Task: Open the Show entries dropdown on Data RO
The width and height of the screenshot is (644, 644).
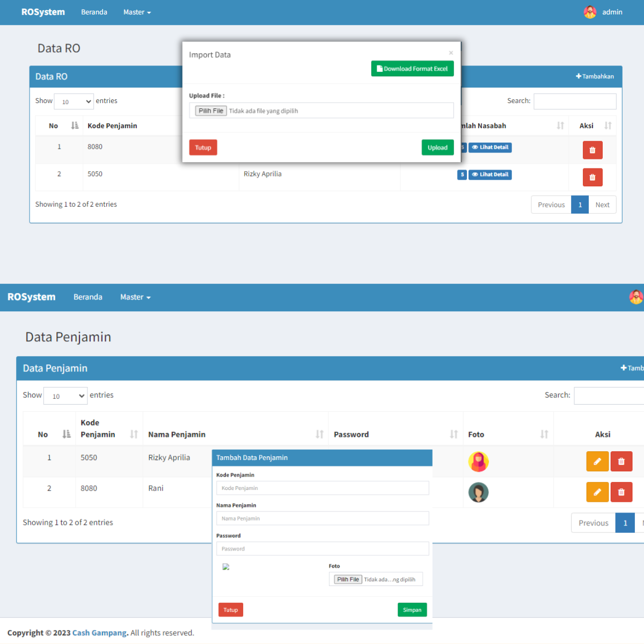Action: point(74,101)
